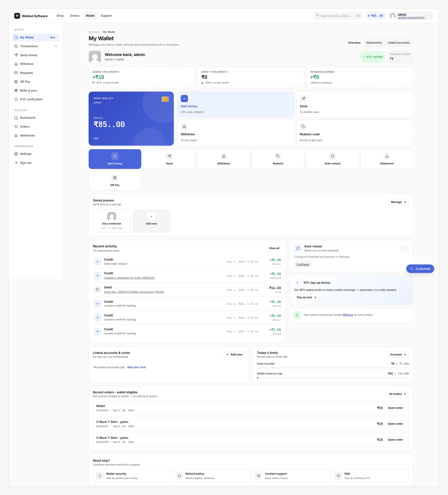
Task: Click the Wallet balance cap progress bar
Action: coord(333,378)
